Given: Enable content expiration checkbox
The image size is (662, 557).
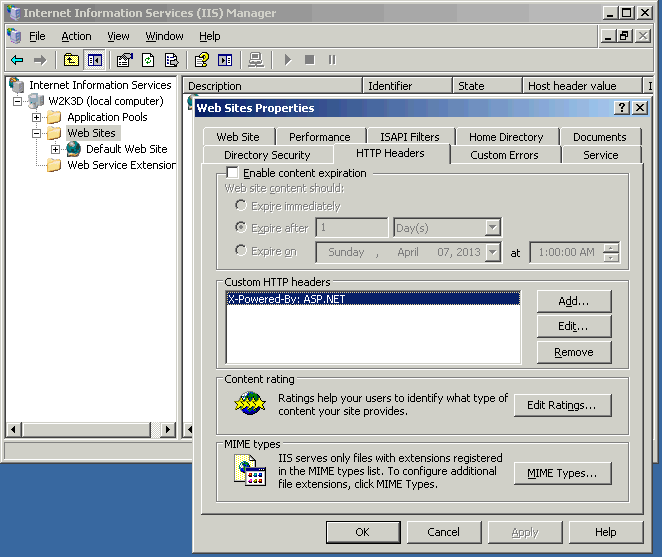Looking at the screenshot, I should coord(232,173).
